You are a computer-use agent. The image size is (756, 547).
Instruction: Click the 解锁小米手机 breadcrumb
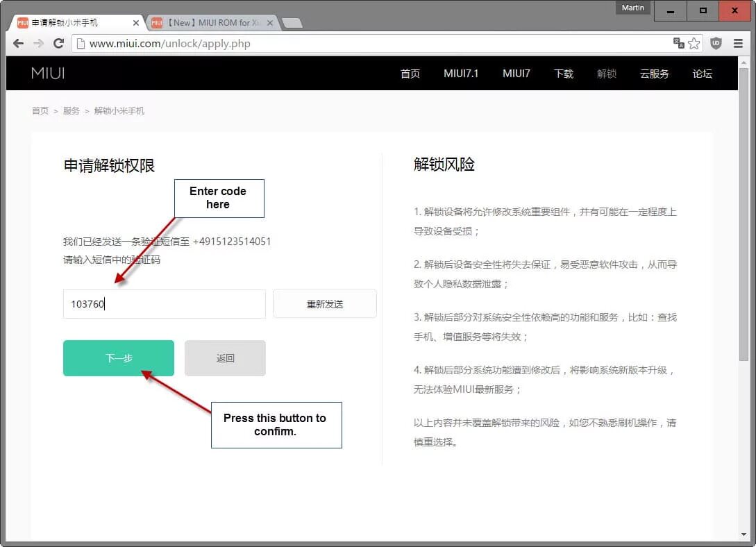pos(119,111)
